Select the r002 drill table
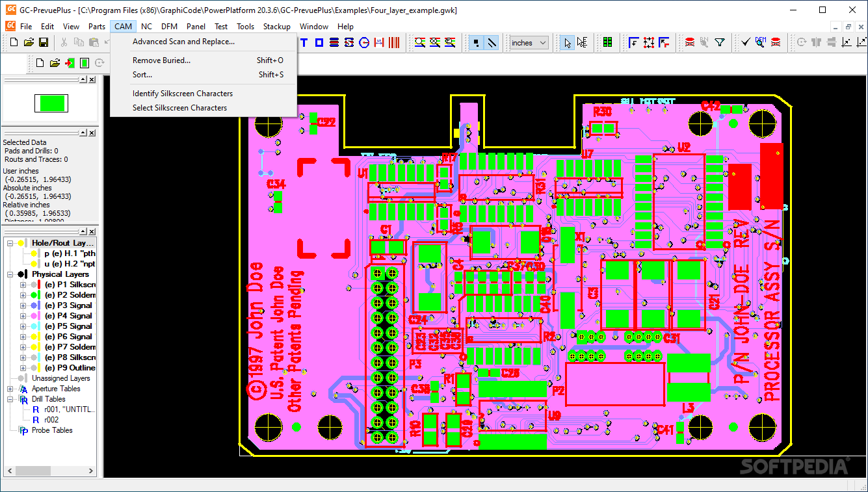 pos(51,420)
